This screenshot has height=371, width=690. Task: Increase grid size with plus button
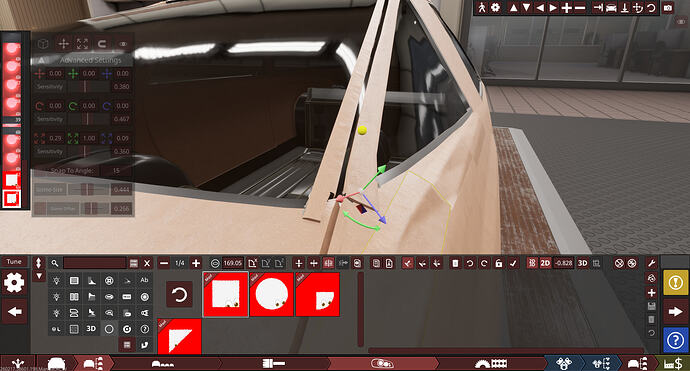[x=196, y=263]
